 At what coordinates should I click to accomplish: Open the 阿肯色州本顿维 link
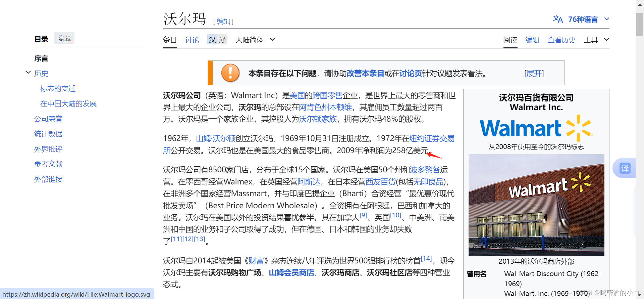325,107
